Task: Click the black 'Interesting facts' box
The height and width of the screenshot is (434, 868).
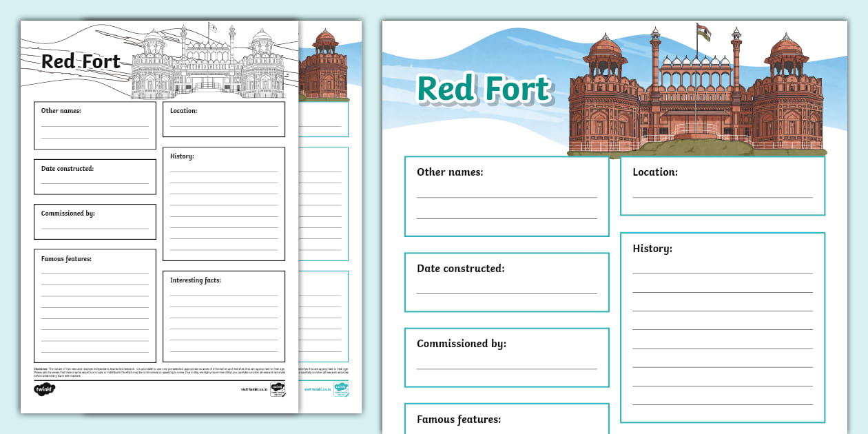Action: tap(224, 316)
